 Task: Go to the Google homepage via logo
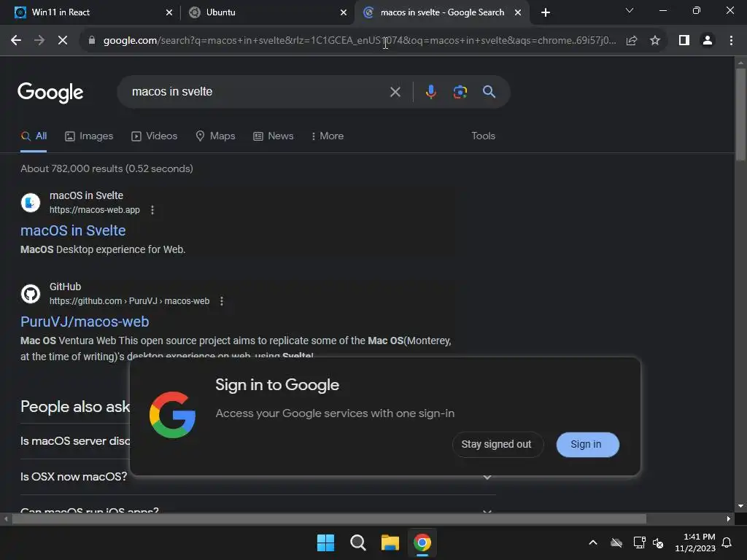pos(50,93)
